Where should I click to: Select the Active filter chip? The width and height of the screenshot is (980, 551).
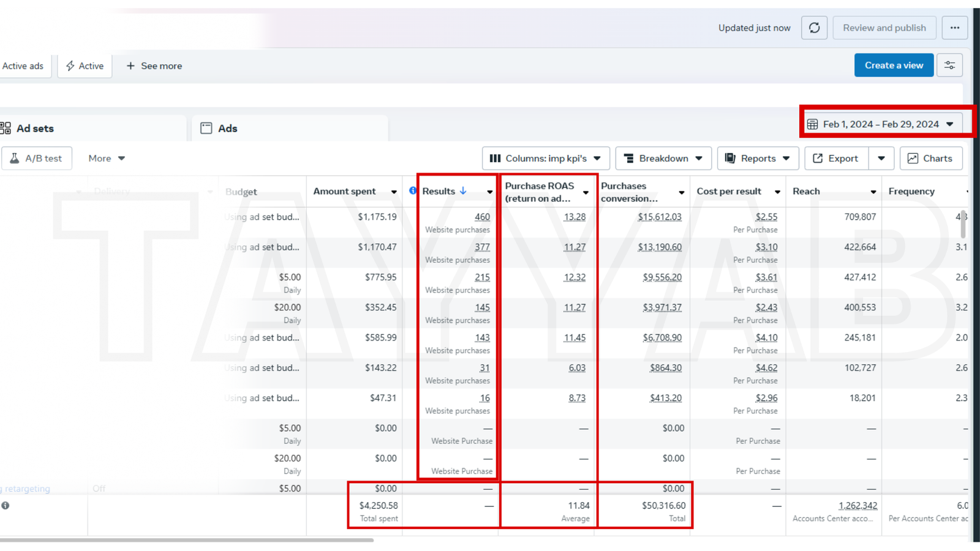click(x=85, y=66)
